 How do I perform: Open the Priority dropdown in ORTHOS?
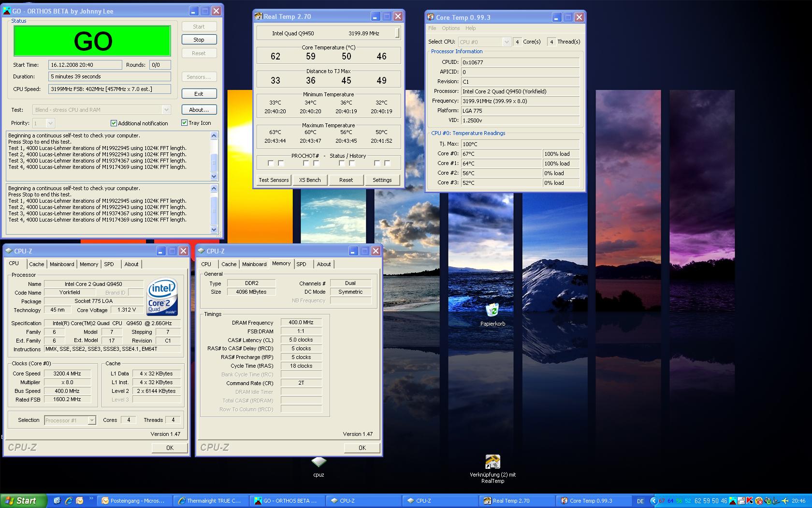pos(50,123)
